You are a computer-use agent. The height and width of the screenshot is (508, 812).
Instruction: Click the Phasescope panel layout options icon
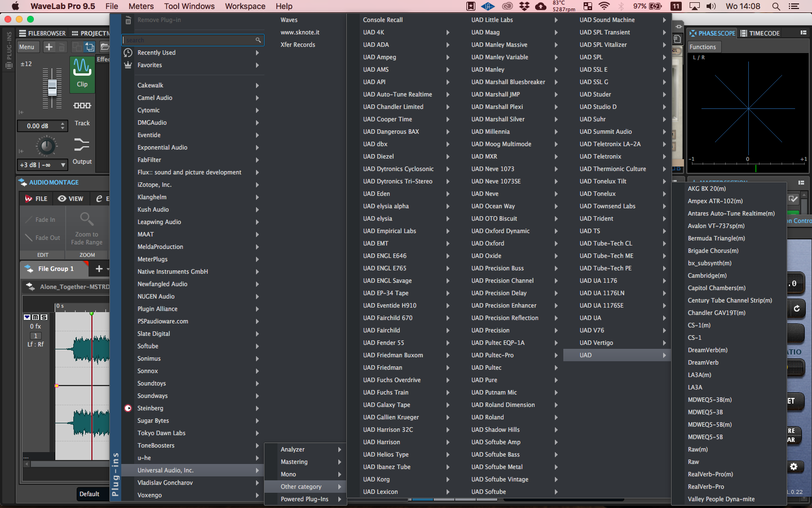[x=804, y=33]
